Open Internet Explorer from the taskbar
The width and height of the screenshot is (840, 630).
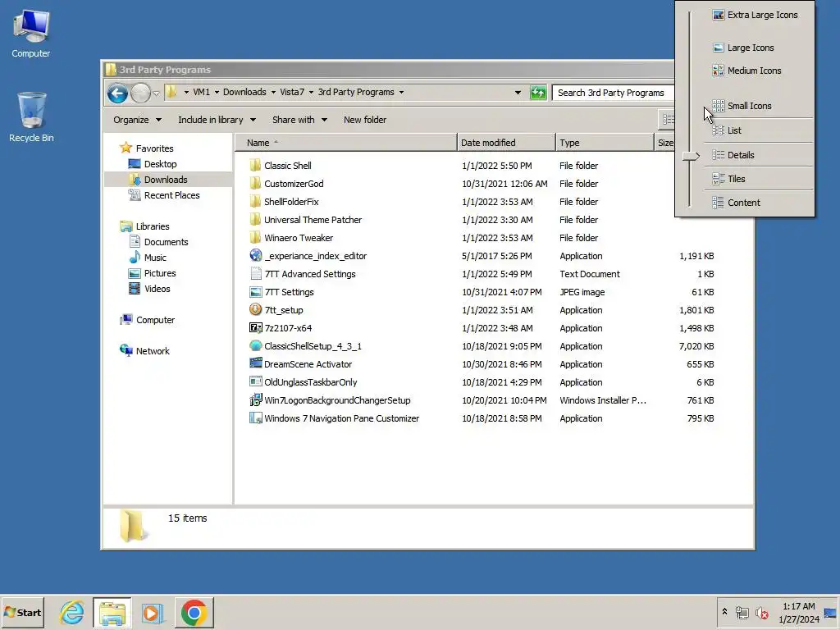[72, 612]
